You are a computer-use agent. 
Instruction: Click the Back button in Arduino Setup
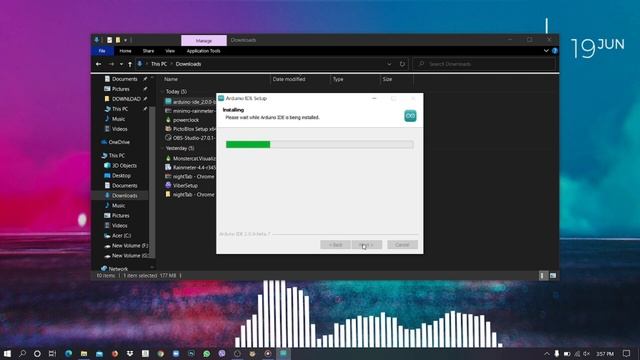click(x=335, y=244)
